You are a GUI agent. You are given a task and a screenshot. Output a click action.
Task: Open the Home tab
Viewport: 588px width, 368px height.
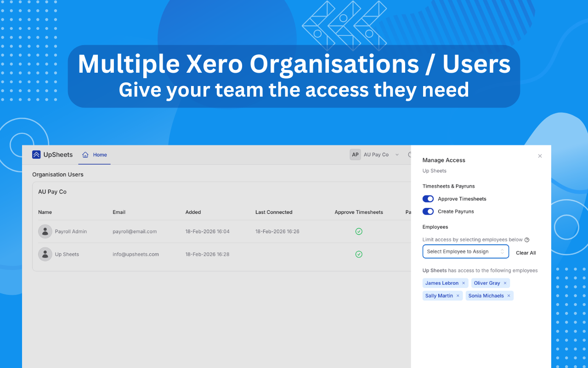(x=94, y=155)
